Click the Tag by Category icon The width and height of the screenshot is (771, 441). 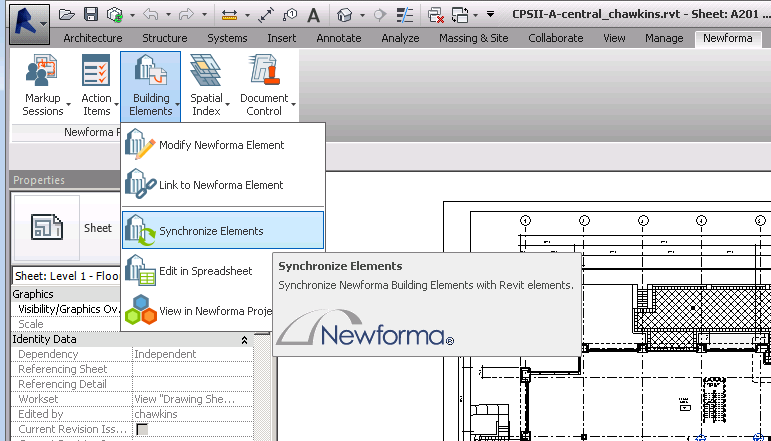point(290,15)
